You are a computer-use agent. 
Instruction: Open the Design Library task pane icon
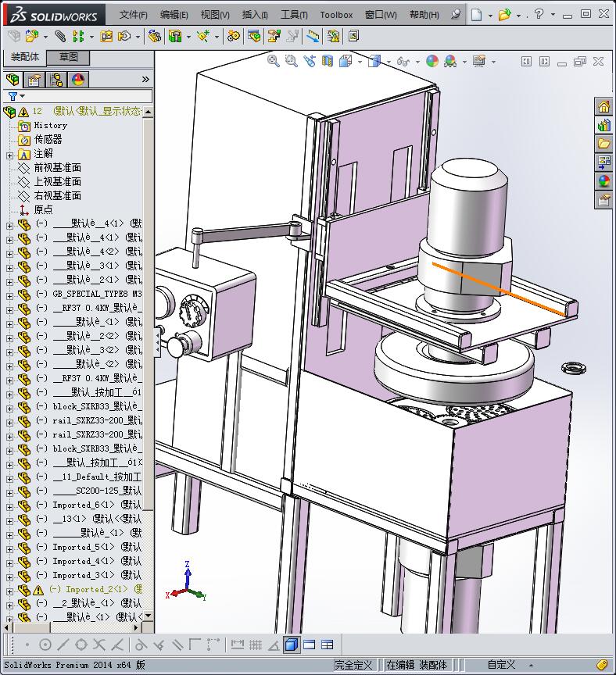coord(604,125)
